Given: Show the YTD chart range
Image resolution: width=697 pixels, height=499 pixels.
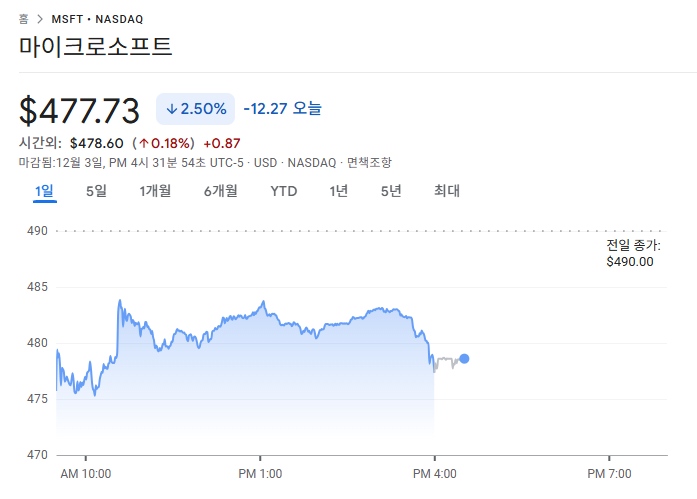Looking at the screenshot, I should 284,191.
